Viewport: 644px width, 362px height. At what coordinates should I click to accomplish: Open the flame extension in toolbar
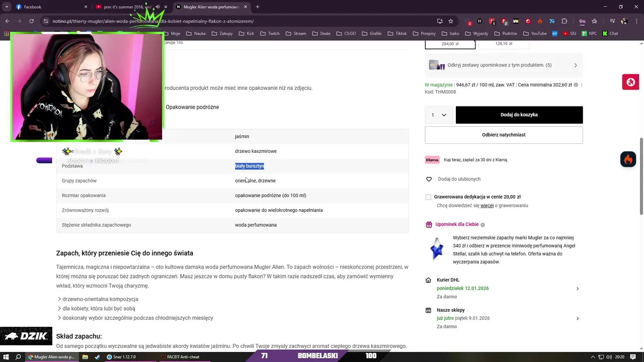(x=540, y=21)
